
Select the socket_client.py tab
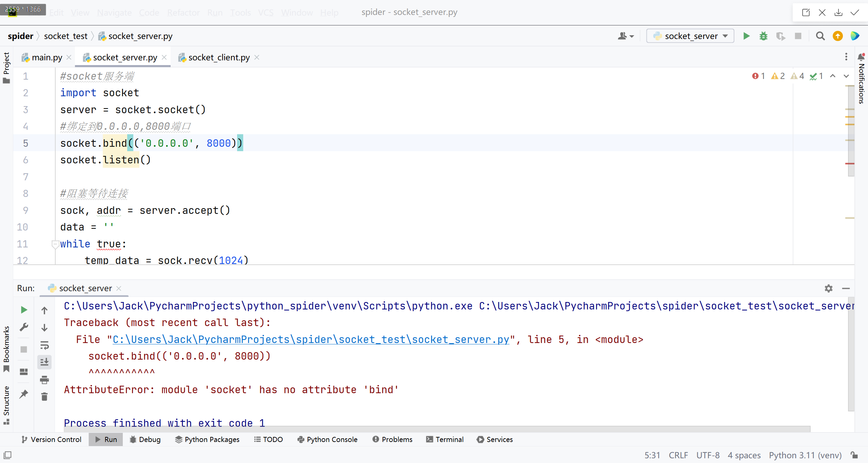(219, 57)
